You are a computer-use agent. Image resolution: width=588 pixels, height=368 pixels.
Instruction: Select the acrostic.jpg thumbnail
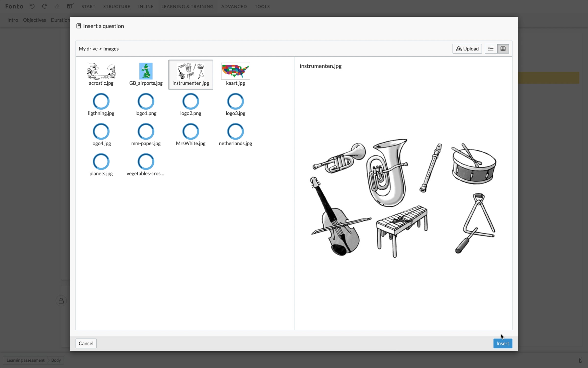pyautogui.click(x=101, y=74)
